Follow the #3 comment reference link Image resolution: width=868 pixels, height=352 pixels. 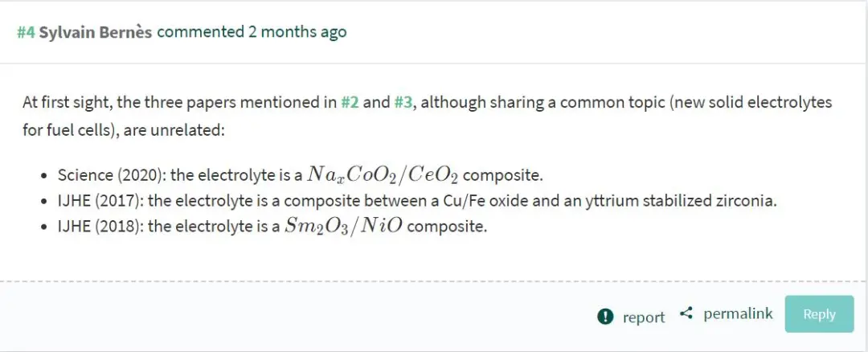(403, 103)
